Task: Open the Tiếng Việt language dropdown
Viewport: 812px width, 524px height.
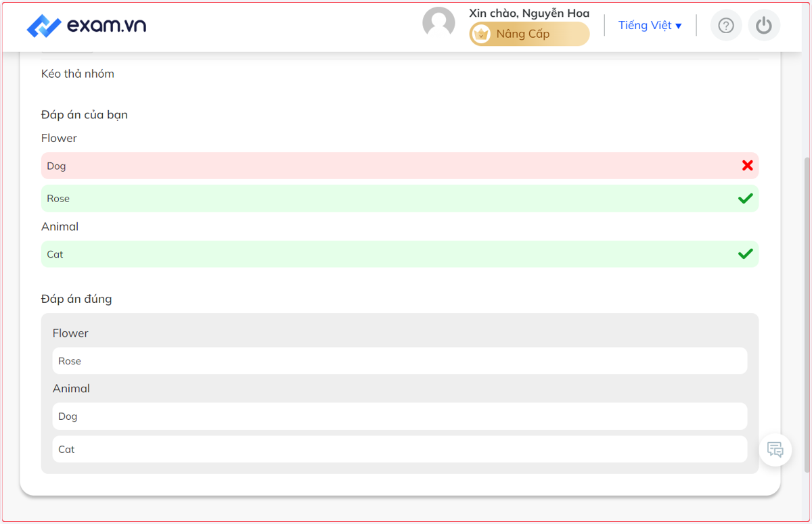Action: (650, 26)
